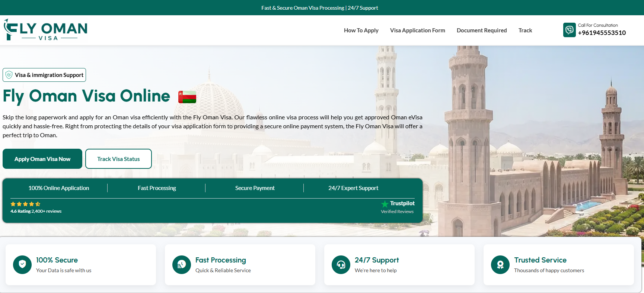Click the 4.6 Rating 2,400+ reviews text
Screen dimensions: 644x293
click(36, 211)
